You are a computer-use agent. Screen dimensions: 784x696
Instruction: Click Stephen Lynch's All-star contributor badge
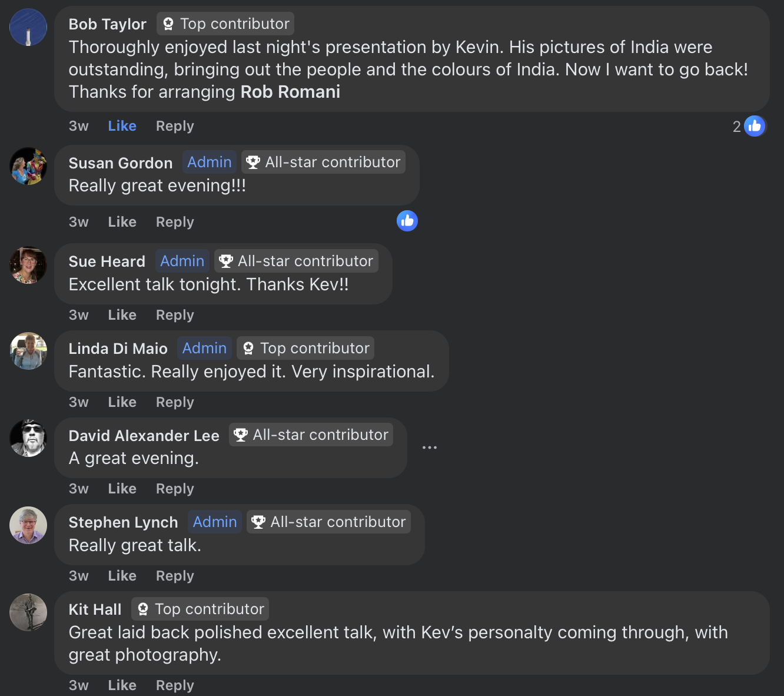(x=328, y=522)
